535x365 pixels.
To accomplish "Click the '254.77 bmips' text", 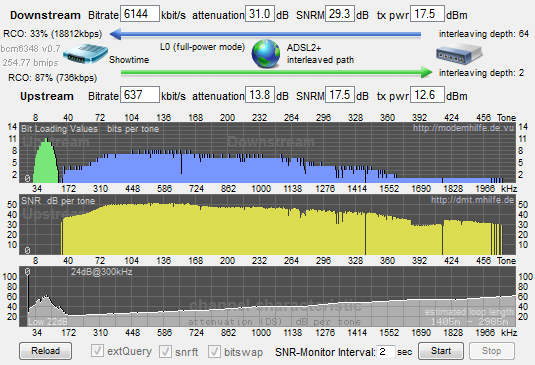I will (x=30, y=63).
